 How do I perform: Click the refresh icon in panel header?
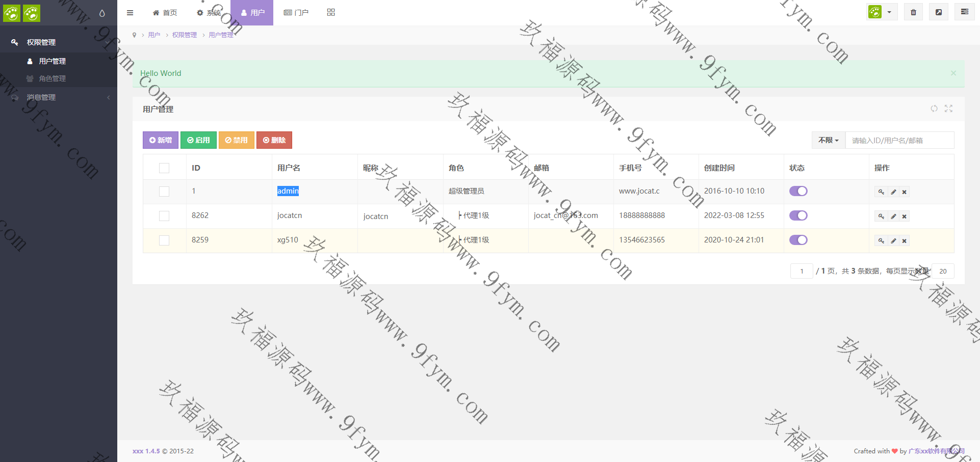click(934, 108)
